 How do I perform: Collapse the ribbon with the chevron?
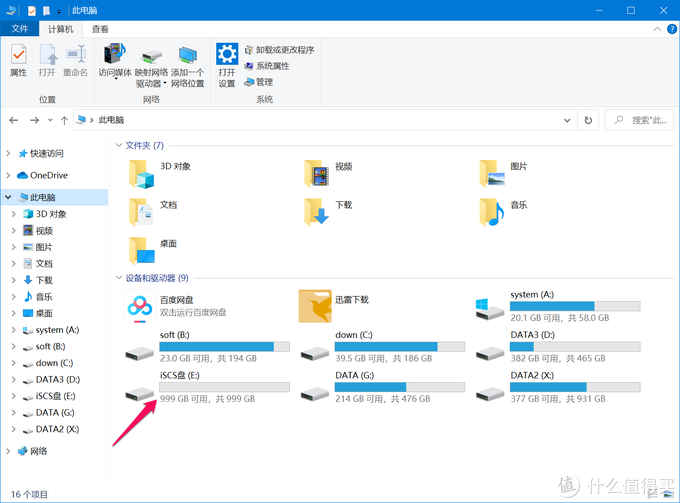[x=657, y=29]
